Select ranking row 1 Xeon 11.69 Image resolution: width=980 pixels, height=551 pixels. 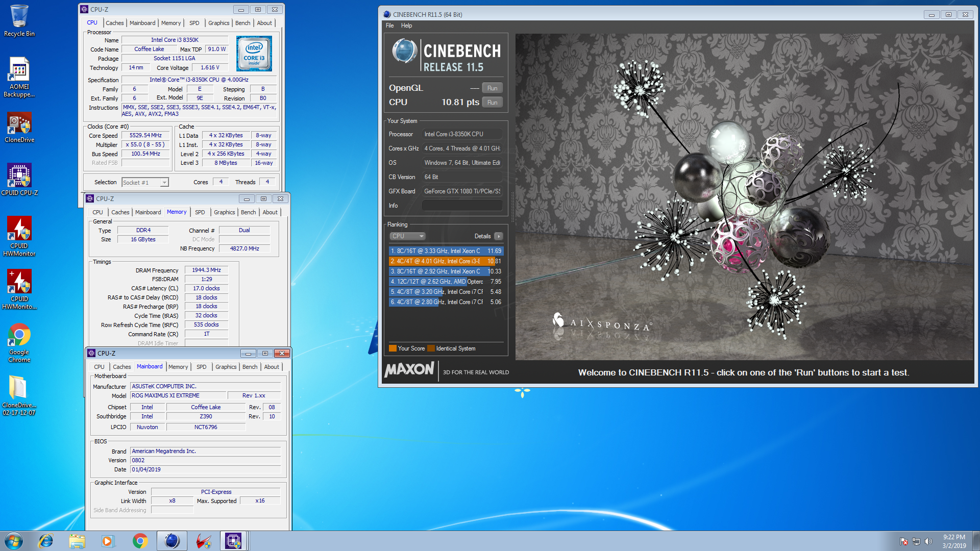pos(446,251)
